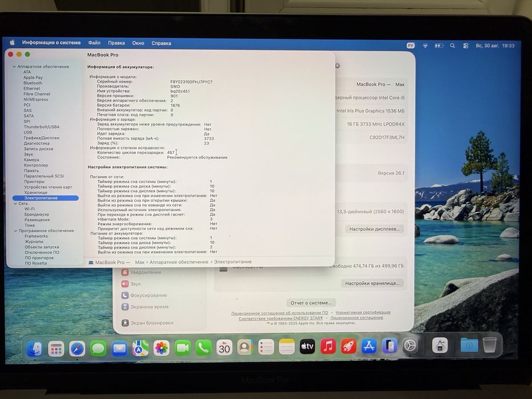Image resolution: width=532 pixels, height=399 pixels.
Task: Open Reminders from the Dock
Action: click(x=266, y=348)
